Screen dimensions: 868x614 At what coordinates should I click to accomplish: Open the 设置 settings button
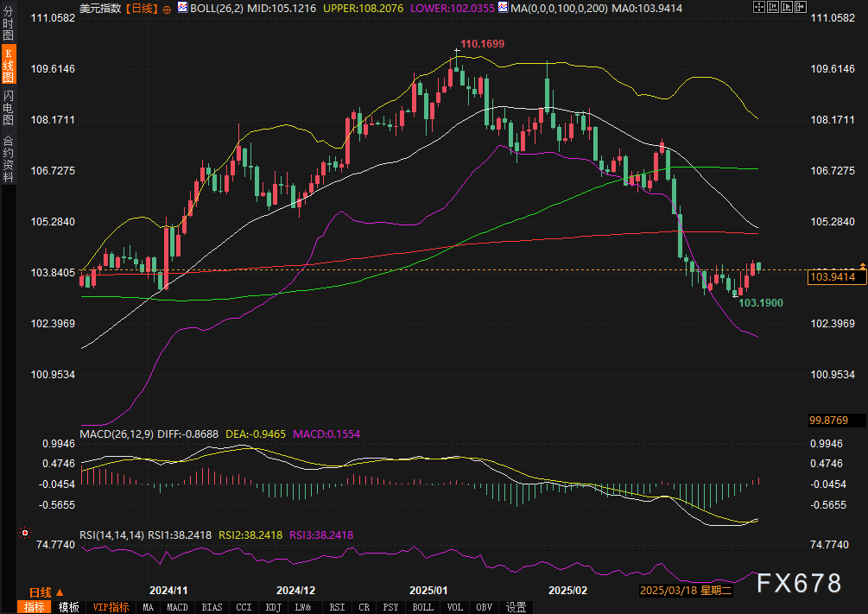(x=516, y=607)
